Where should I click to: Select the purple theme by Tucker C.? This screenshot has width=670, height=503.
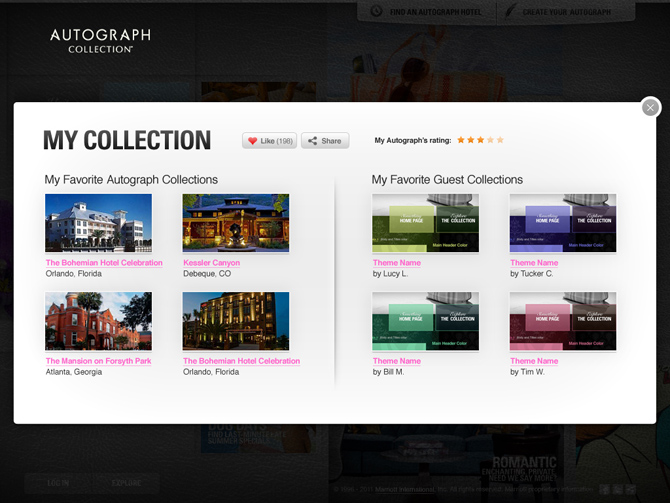click(x=562, y=223)
